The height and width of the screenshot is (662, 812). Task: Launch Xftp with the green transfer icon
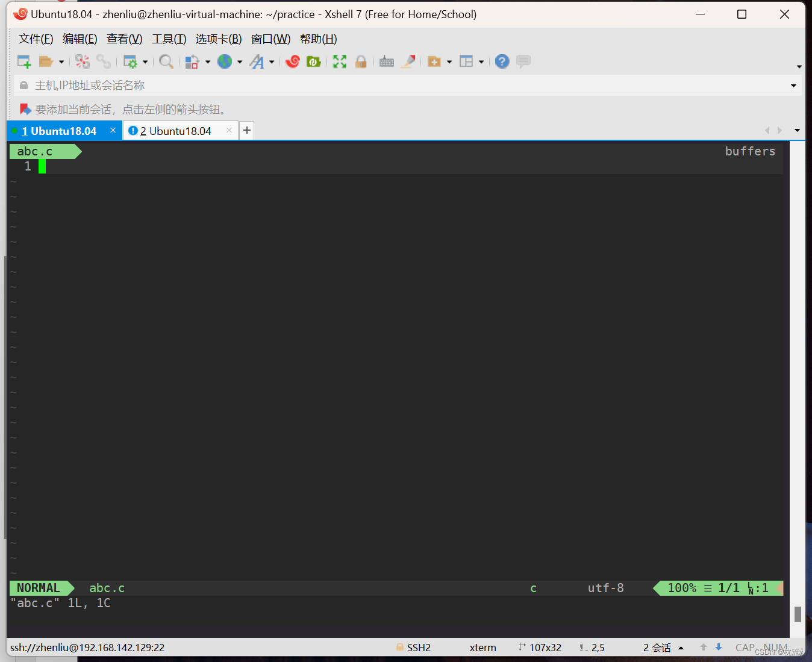313,61
